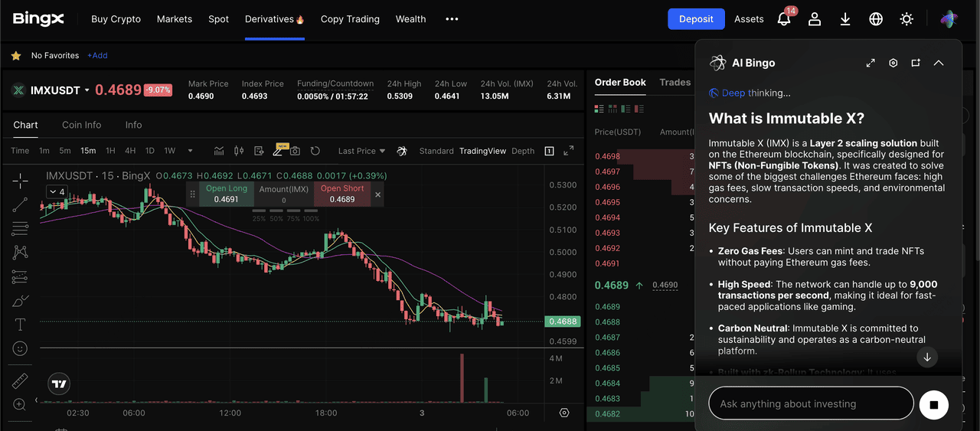The height and width of the screenshot is (431, 980).
Task: Open the Derivatives menu
Action: click(274, 19)
